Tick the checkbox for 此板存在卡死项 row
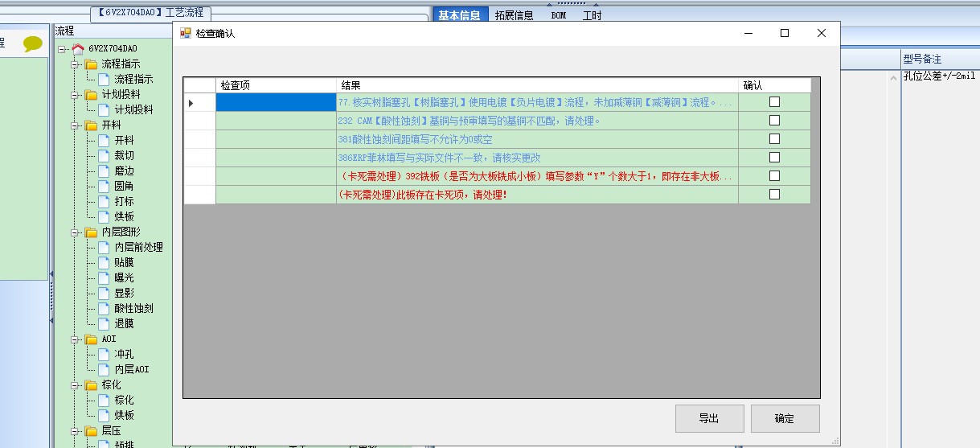Image resolution: width=980 pixels, height=448 pixels. [774, 195]
